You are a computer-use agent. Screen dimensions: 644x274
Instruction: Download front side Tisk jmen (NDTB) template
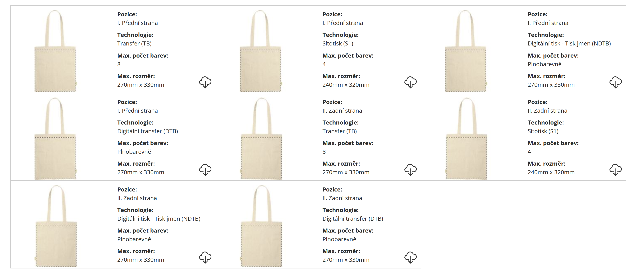(615, 82)
